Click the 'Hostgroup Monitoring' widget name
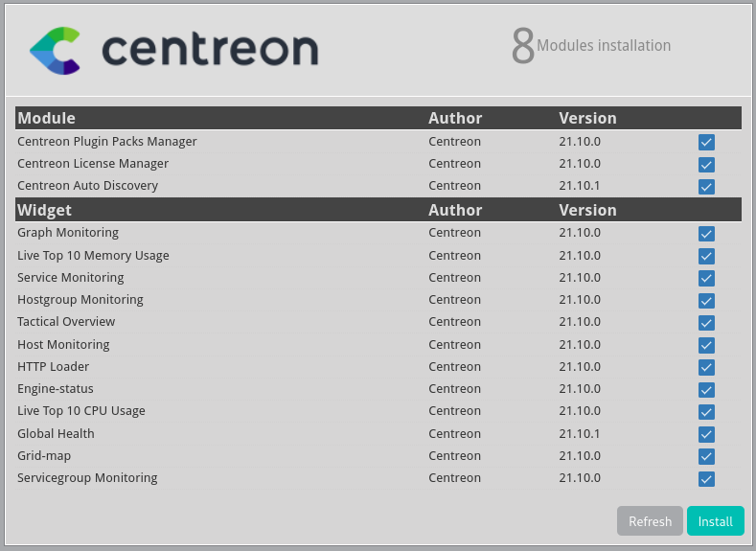 pos(80,300)
